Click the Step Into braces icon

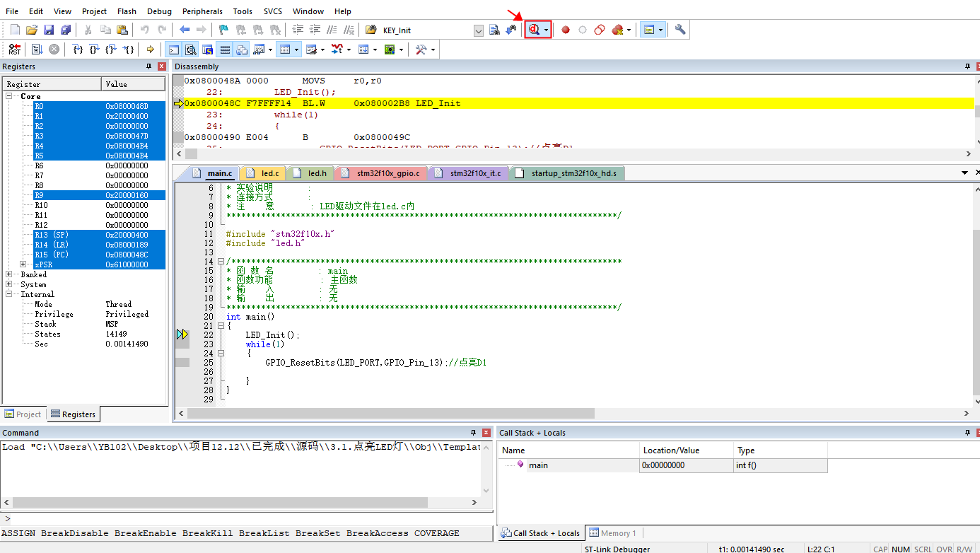(x=78, y=50)
